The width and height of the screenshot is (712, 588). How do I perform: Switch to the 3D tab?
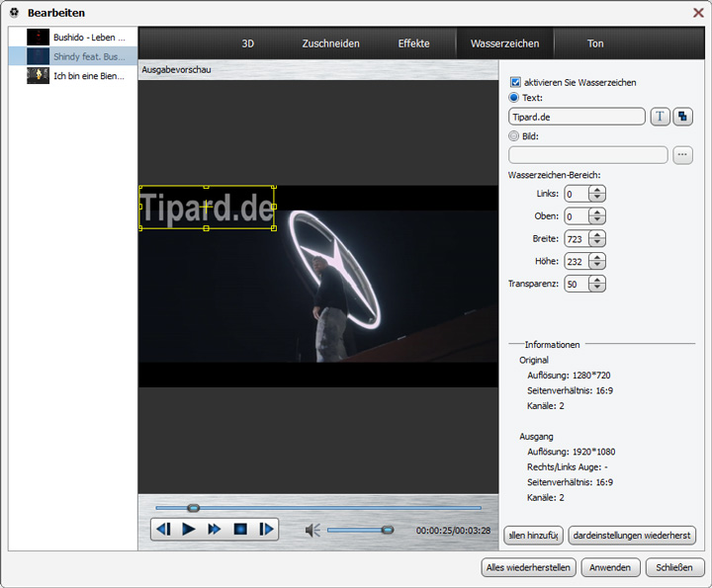pos(247,43)
